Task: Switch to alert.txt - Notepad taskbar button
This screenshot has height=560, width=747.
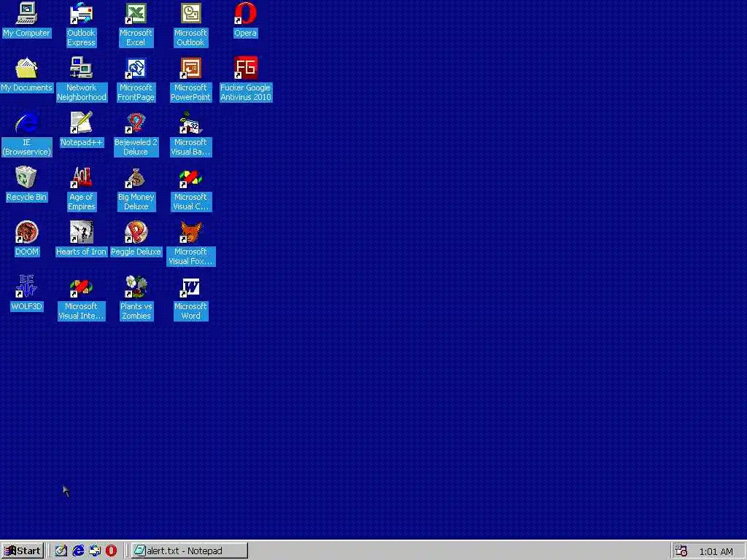Action: 190,551
